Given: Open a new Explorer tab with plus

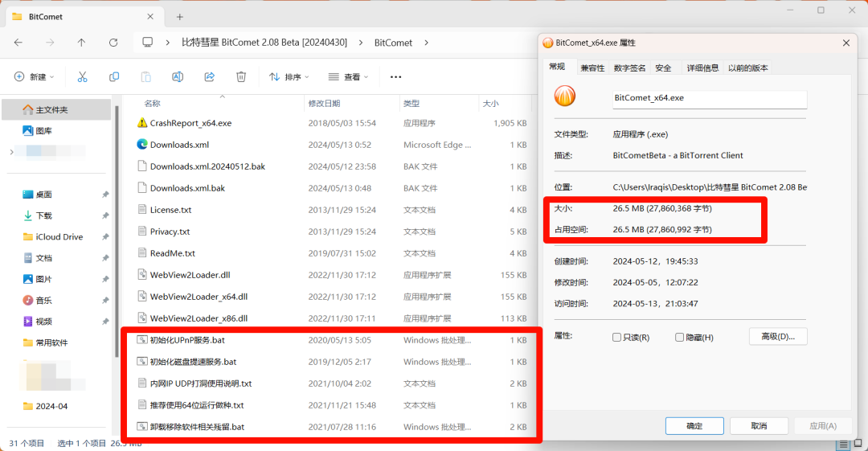Looking at the screenshot, I should point(179,17).
